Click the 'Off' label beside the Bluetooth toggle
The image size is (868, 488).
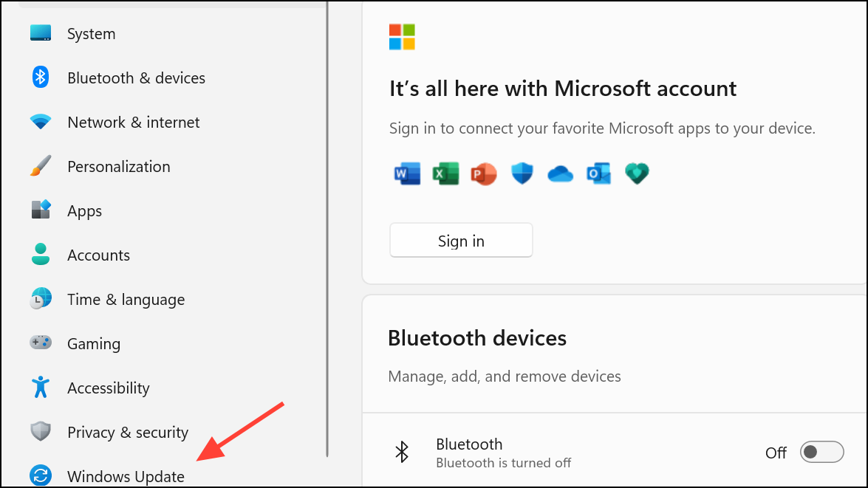776,453
